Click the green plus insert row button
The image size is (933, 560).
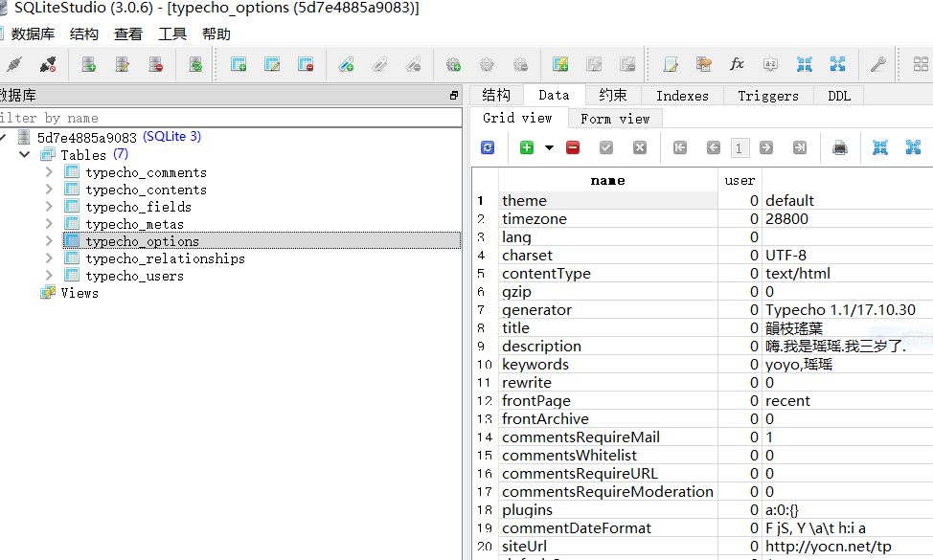tap(526, 147)
